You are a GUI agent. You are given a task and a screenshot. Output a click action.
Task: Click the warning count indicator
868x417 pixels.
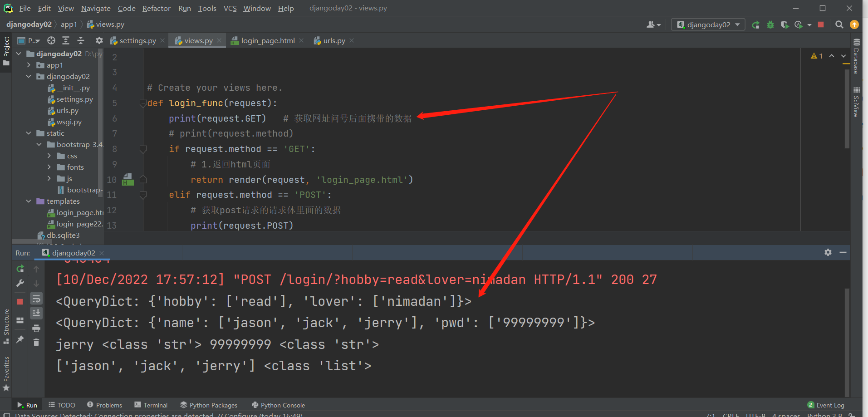[x=817, y=56]
